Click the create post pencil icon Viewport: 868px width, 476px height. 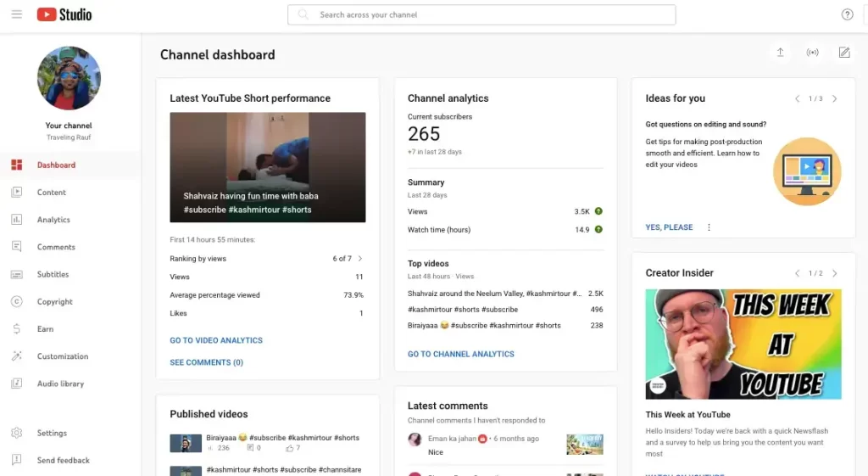(844, 52)
